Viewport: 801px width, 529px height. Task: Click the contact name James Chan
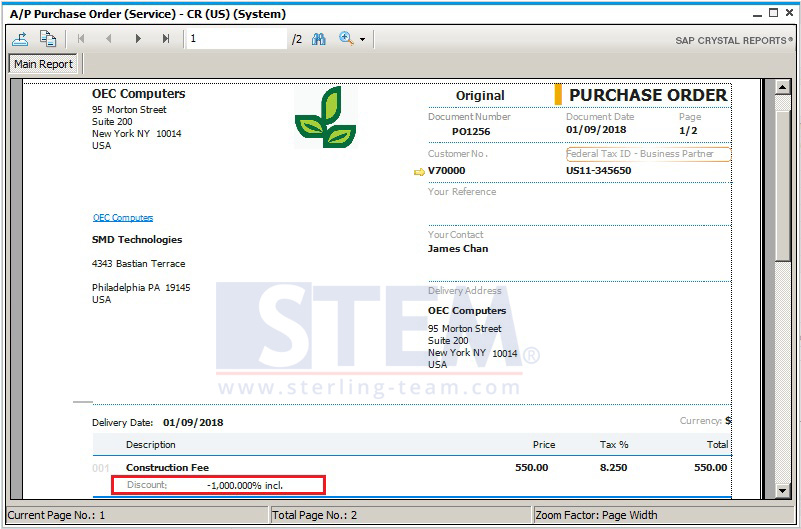click(458, 249)
